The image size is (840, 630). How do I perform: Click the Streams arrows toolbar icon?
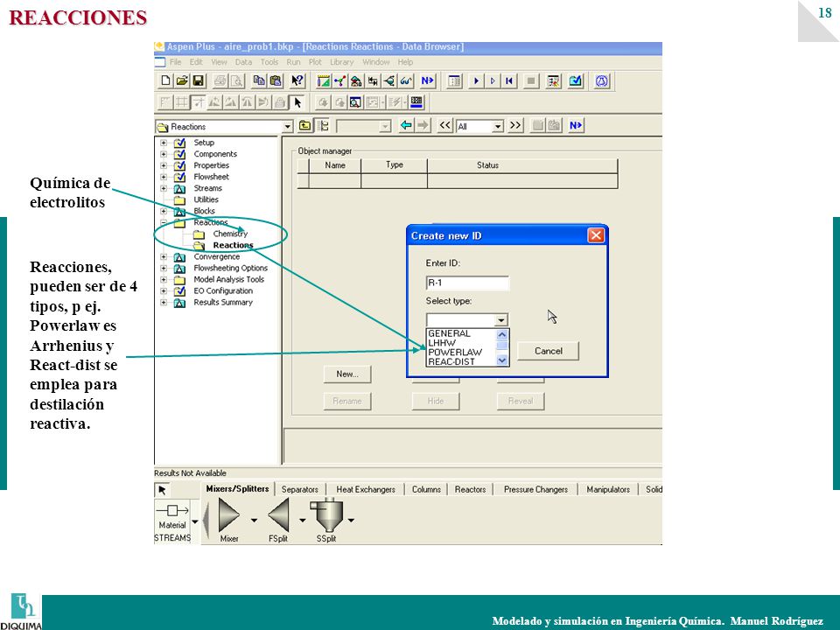click(373, 80)
